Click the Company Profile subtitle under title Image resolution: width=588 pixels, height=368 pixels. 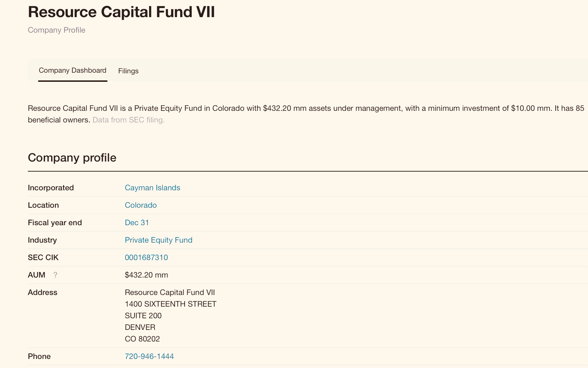coord(57,30)
